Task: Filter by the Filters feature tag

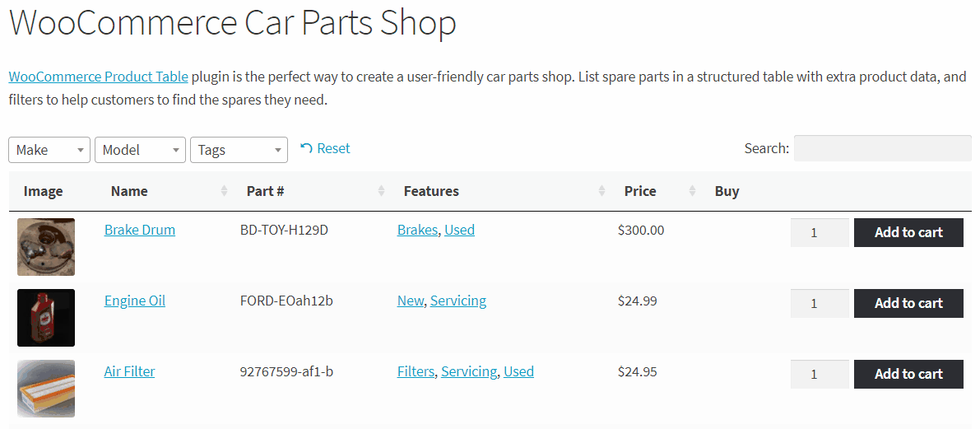Action: [x=416, y=371]
